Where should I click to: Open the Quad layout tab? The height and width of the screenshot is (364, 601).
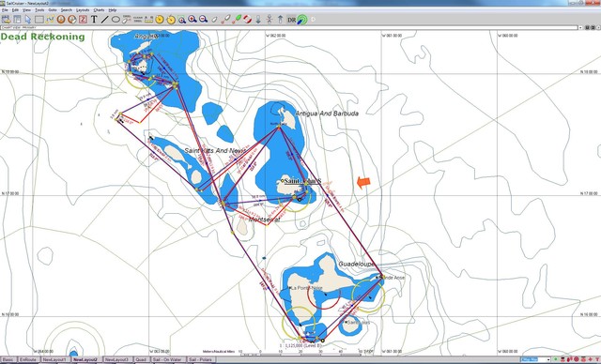pos(141,360)
